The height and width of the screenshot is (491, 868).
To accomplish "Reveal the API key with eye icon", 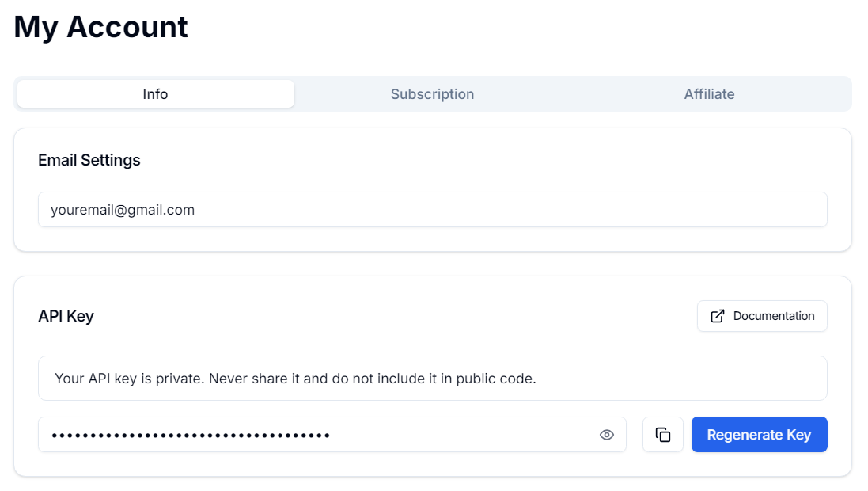I will coord(607,435).
